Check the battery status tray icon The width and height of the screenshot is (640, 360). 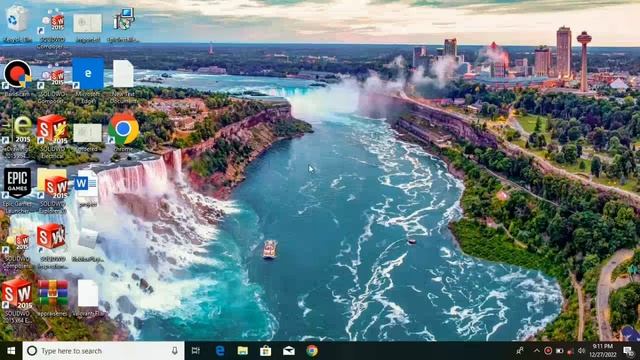click(x=560, y=351)
